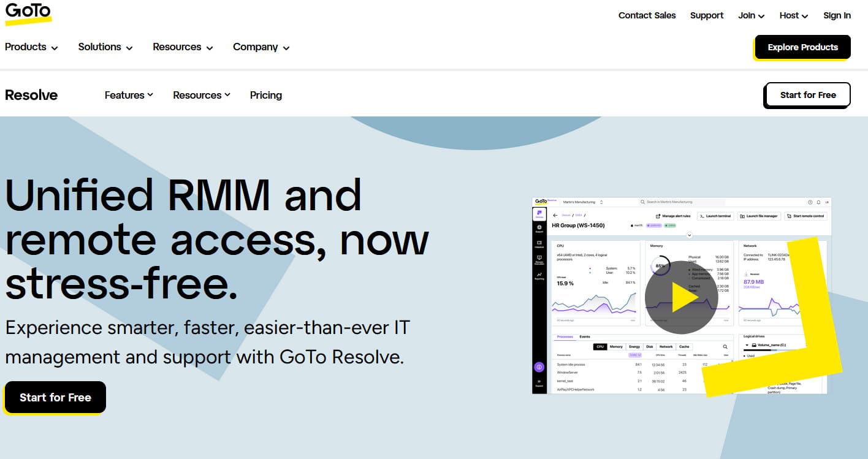Expand the Join dropdown
The height and width of the screenshot is (459, 868).
[x=751, y=15]
